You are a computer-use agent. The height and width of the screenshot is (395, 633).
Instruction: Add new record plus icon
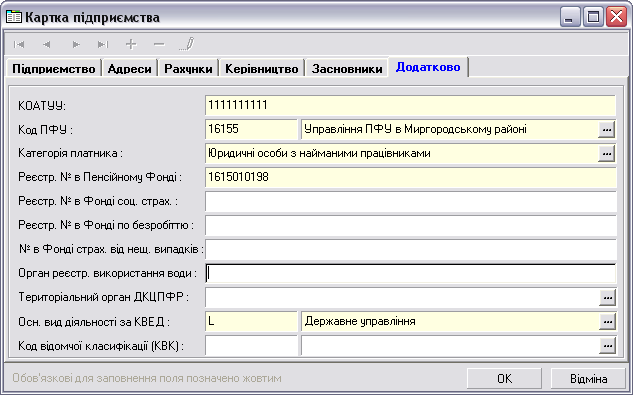click(x=131, y=44)
